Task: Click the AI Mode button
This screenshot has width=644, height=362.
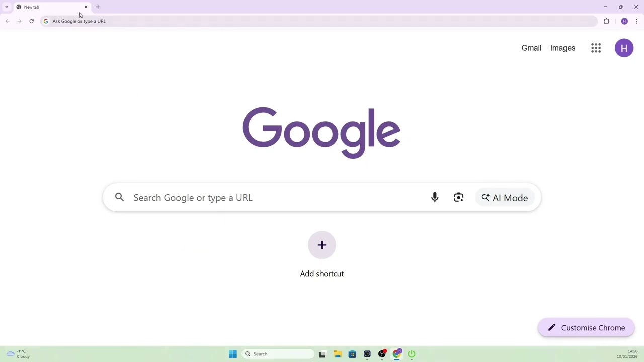Action: pos(505,198)
